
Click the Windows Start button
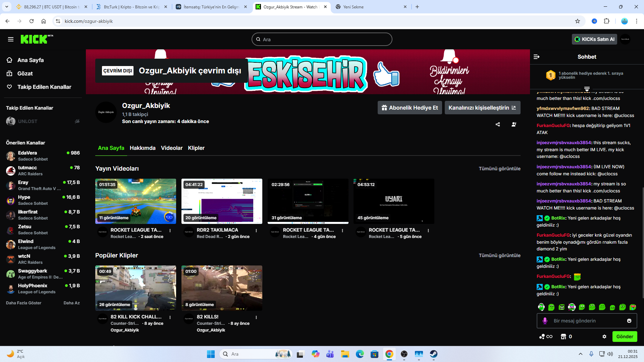tap(211, 354)
